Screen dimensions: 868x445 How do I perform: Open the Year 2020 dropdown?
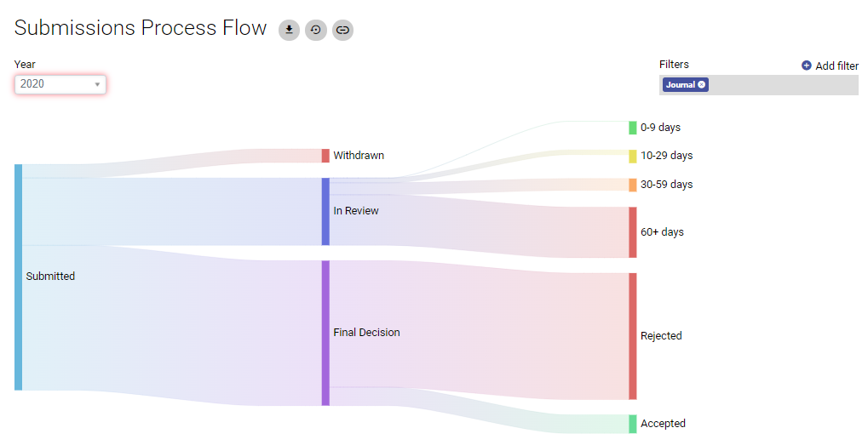(60, 84)
